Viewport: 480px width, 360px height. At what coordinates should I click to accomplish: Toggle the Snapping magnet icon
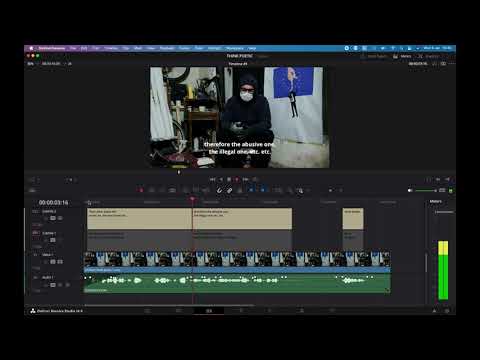(219, 190)
